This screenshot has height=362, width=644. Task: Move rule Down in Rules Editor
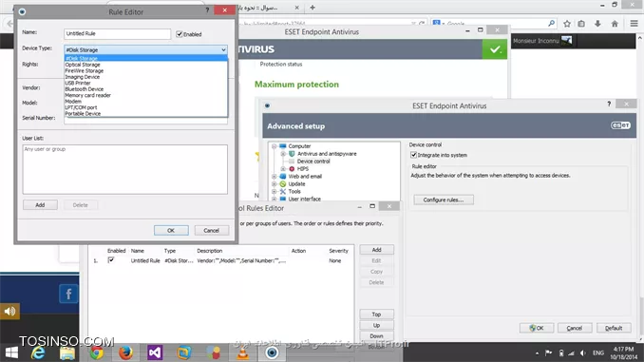[377, 336]
